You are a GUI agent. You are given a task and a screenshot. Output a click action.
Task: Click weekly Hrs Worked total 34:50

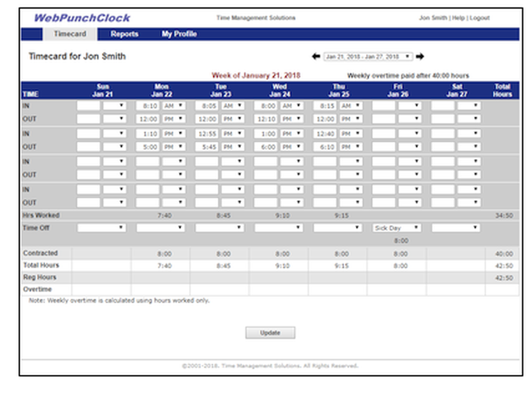click(x=504, y=216)
